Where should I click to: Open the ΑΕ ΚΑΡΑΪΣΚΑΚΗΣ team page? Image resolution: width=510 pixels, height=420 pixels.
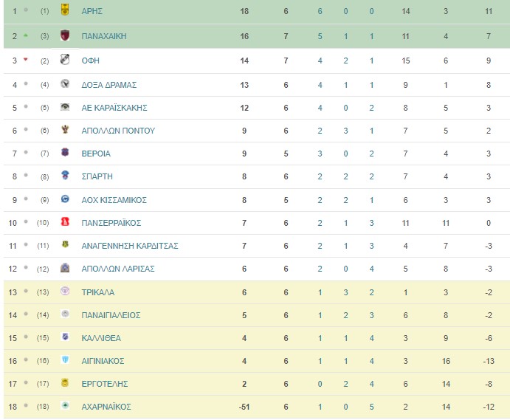point(114,108)
